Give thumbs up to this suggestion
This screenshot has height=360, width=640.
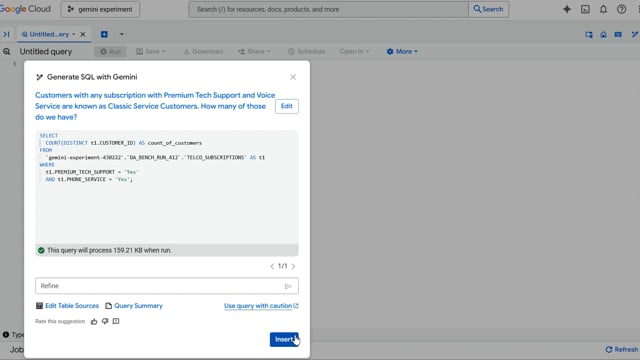tap(94, 322)
